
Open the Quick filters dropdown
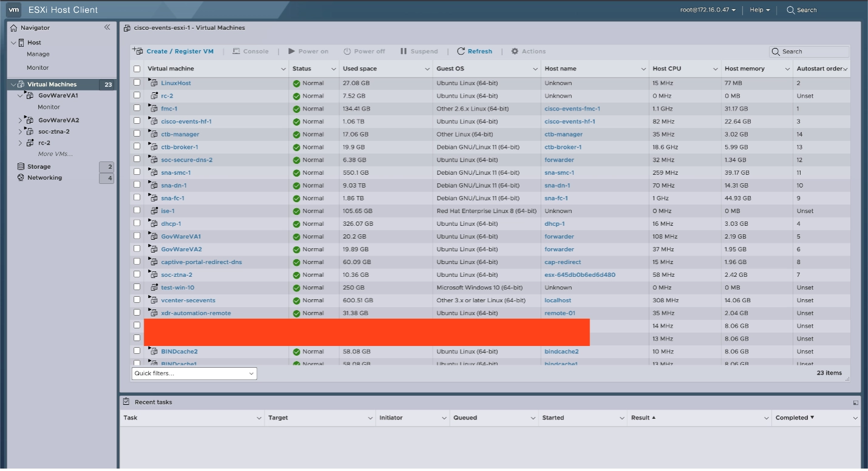pyautogui.click(x=194, y=373)
